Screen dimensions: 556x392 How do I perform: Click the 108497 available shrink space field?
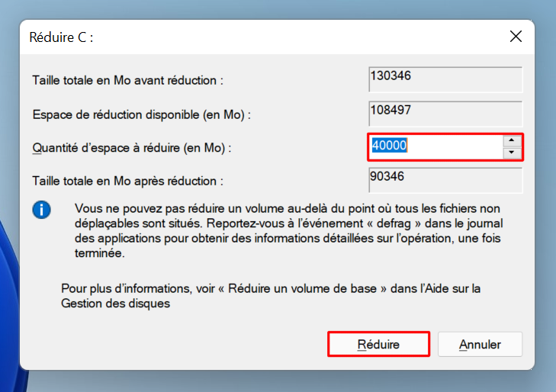click(x=445, y=114)
